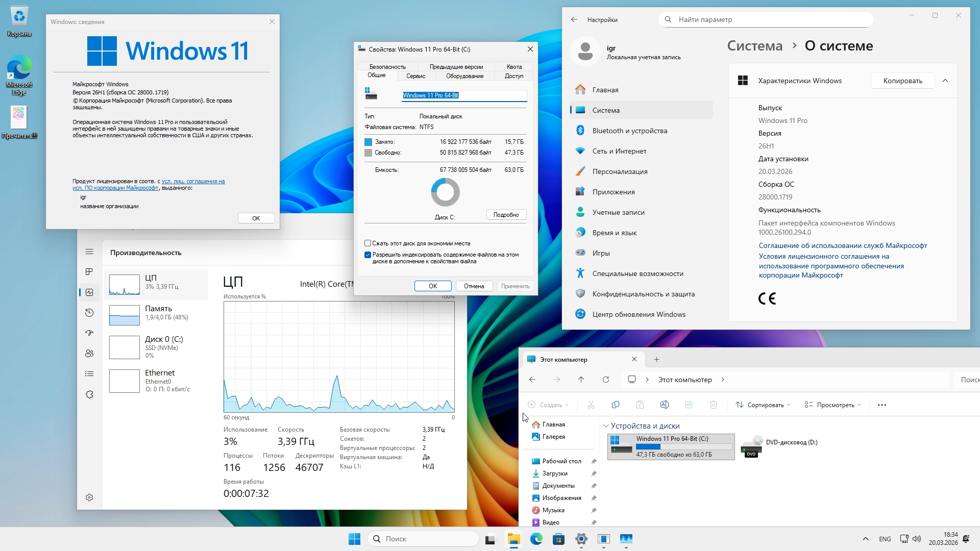The height and width of the screenshot is (551, 980).
Task: Enable compress this drive checkbox
Action: pos(367,243)
